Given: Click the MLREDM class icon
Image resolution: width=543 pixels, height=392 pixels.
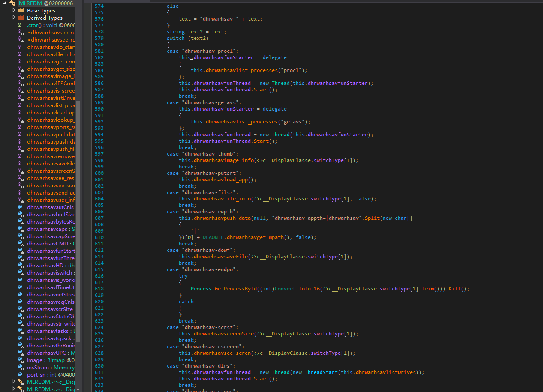Looking at the screenshot, I should click(x=13, y=3).
